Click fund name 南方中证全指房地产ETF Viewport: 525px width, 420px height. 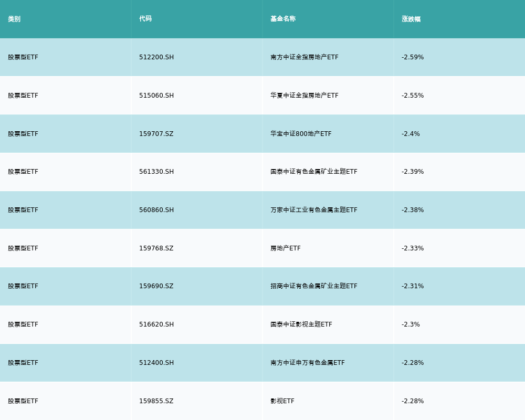[x=304, y=57]
